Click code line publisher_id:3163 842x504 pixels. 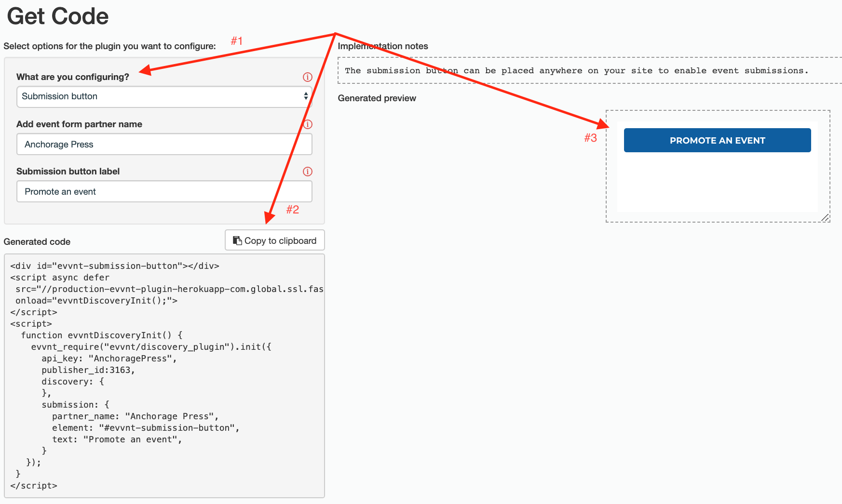[x=88, y=370]
